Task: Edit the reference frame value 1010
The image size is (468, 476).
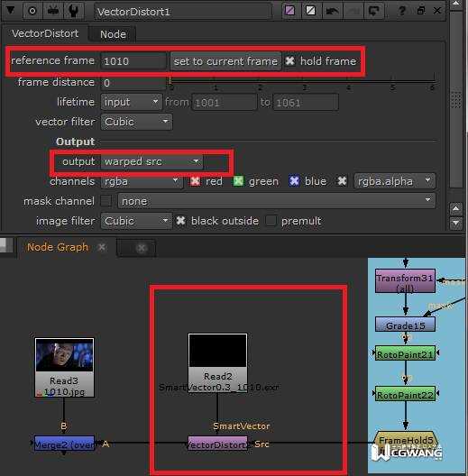Action: 133,61
